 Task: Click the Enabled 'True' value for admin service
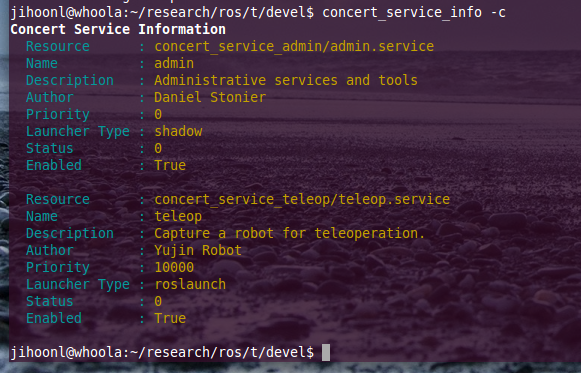pyautogui.click(x=170, y=165)
